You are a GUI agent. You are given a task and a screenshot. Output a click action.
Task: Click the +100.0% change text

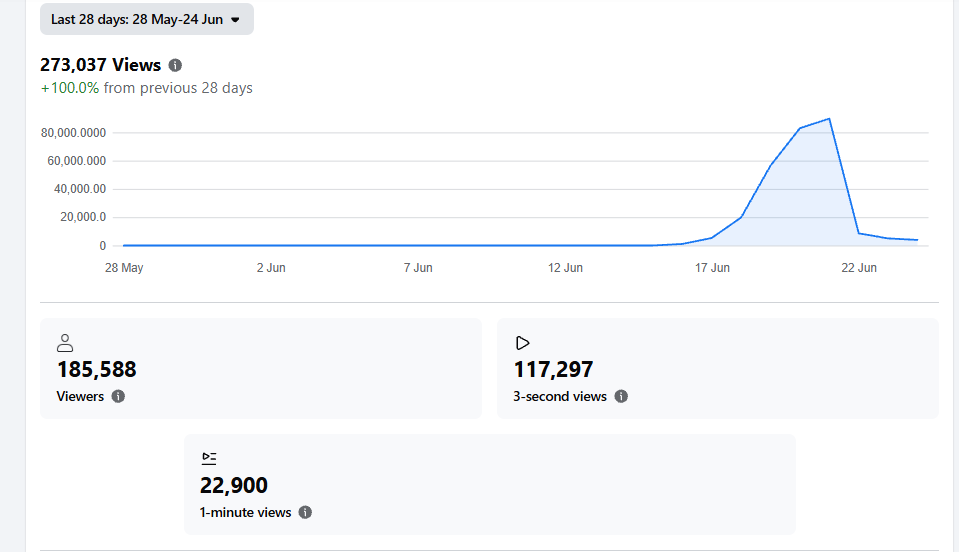(70, 88)
